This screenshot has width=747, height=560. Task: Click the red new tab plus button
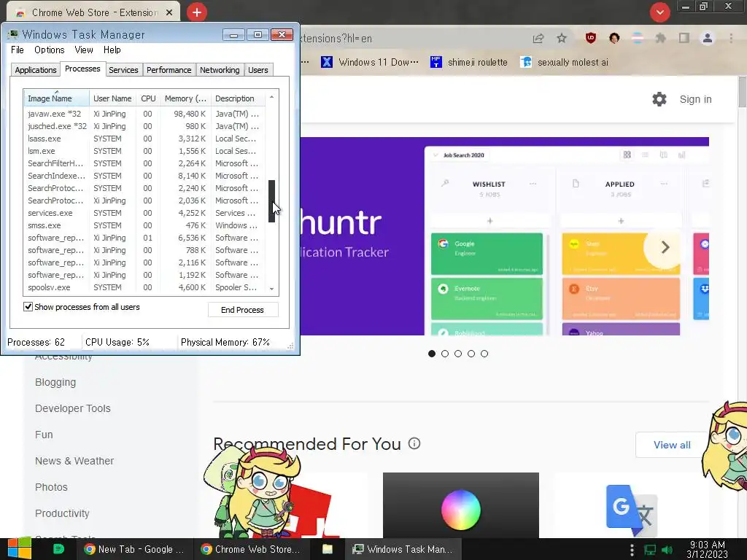[197, 12]
